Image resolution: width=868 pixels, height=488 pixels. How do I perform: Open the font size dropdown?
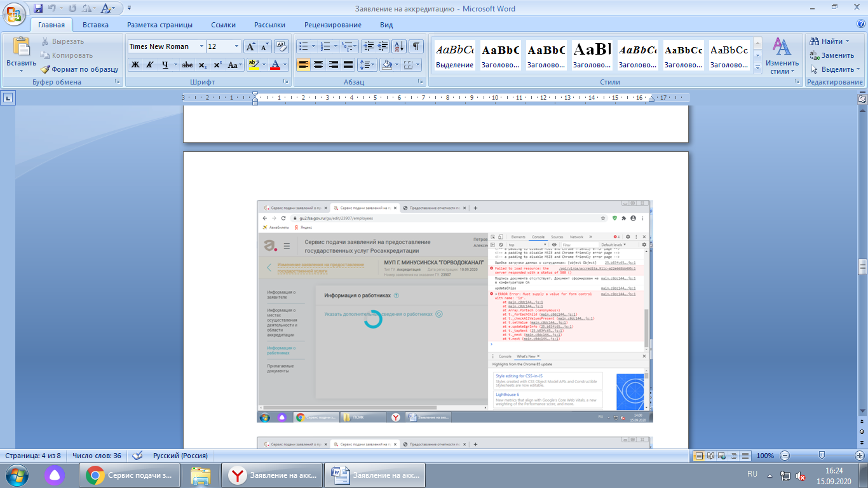(237, 46)
